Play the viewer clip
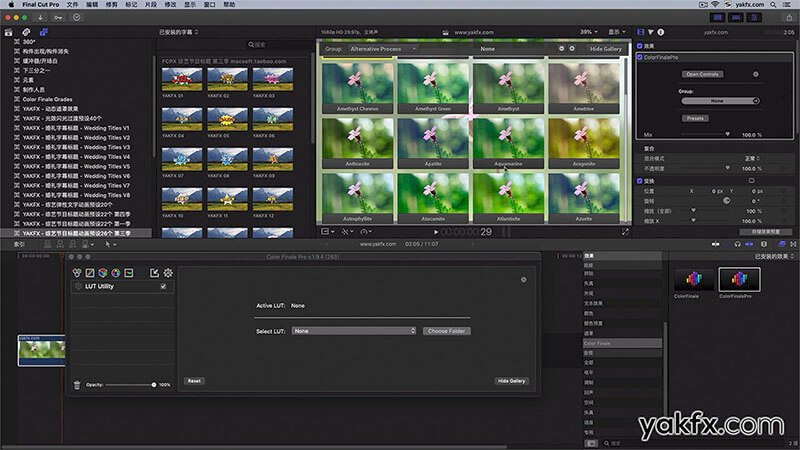The width and height of the screenshot is (800, 450). 436,232
